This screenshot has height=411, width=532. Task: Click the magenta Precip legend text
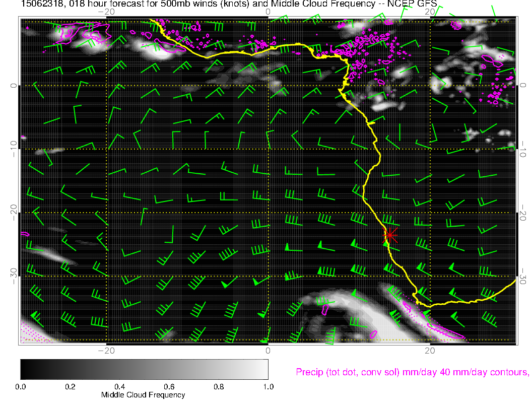coord(412,373)
